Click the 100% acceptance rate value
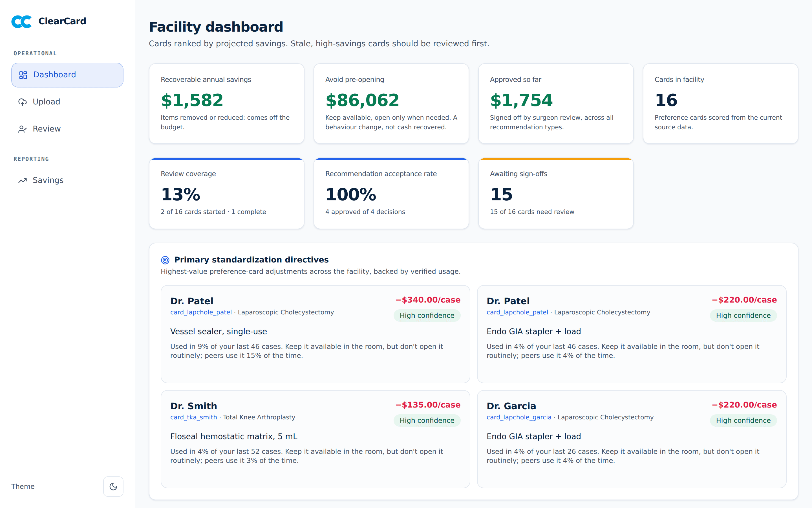The image size is (812, 508). point(351,194)
